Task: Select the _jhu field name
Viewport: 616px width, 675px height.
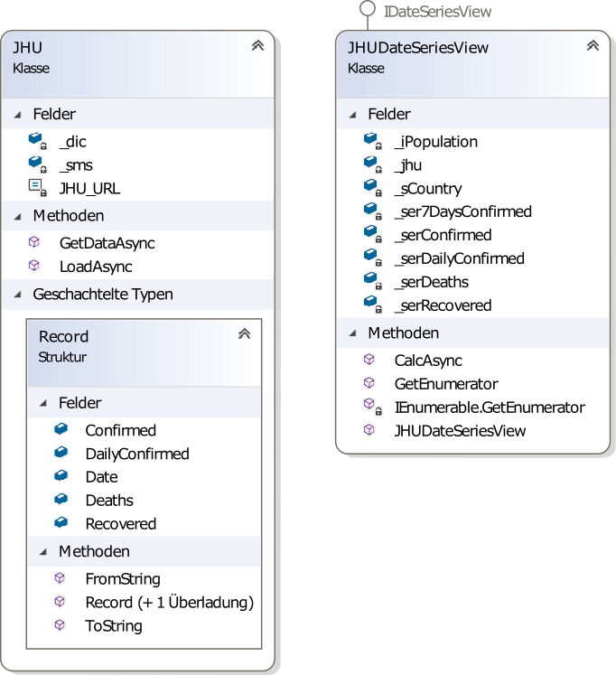Action: click(x=408, y=165)
